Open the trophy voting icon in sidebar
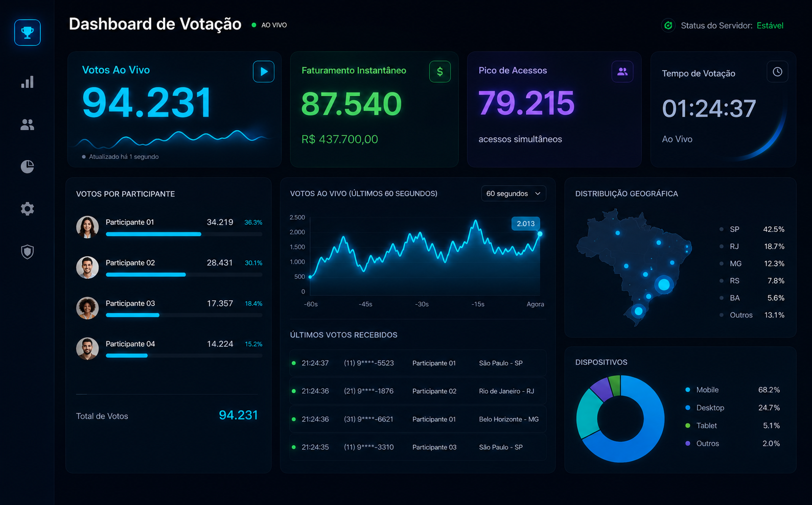Viewport: 812px width, 505px height. point(28,33)
